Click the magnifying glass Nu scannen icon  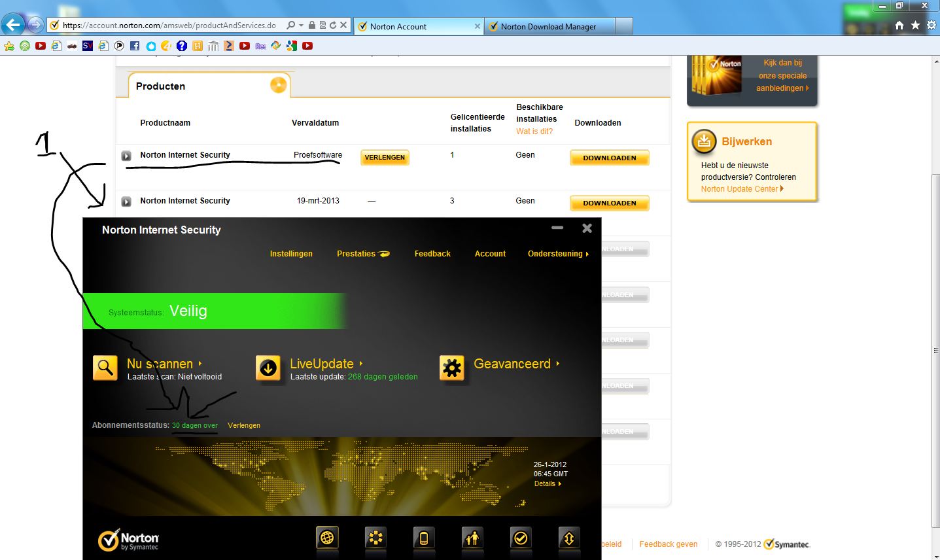coord(105,368)
